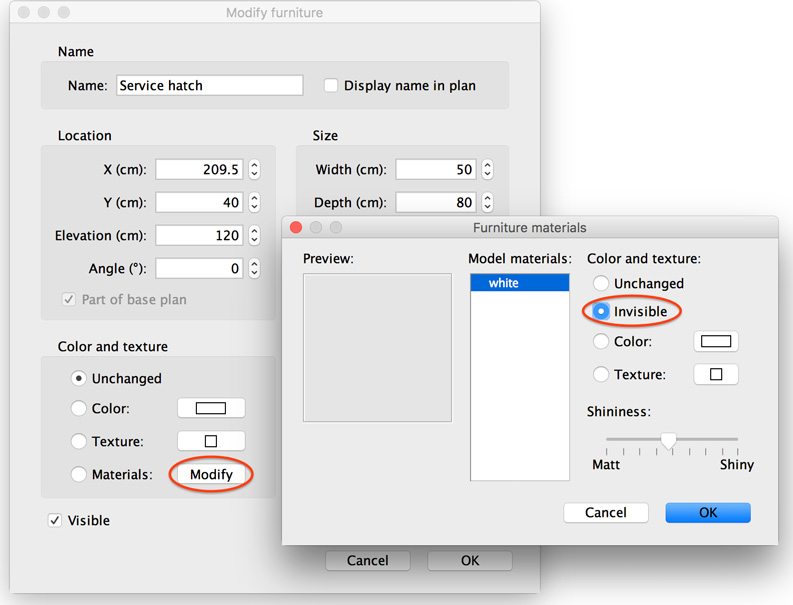
Task: Click the Width (cm) stepper arrows
Action: (487, 170)
